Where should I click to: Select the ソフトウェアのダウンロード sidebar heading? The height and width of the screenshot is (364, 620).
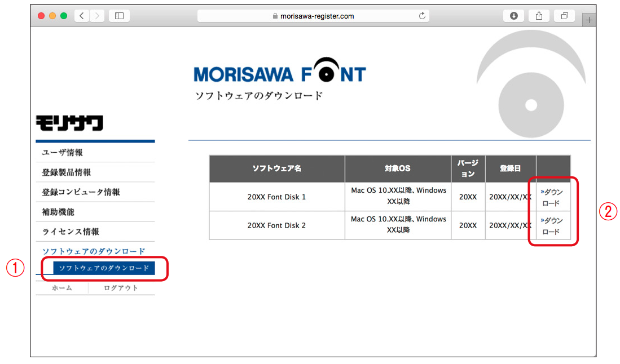click(94, 251)
